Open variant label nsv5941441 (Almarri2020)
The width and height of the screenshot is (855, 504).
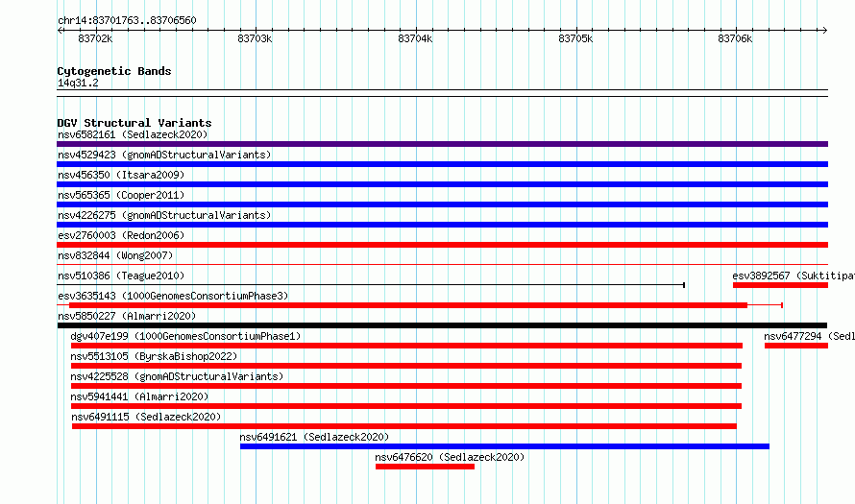[139, 396]
